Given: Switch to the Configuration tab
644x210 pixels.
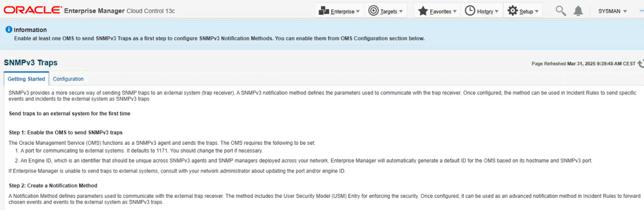Looking at the screenshot, I should [68, 79].
